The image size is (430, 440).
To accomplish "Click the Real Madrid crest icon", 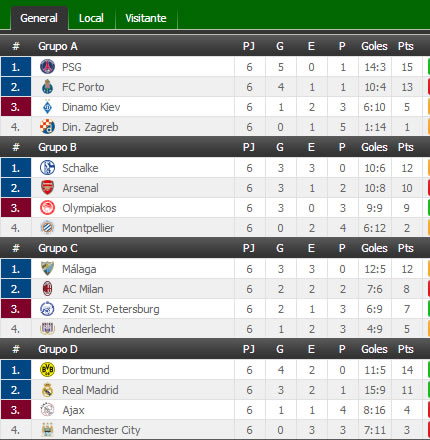I will pyautogui.click(x=47, y=390).
